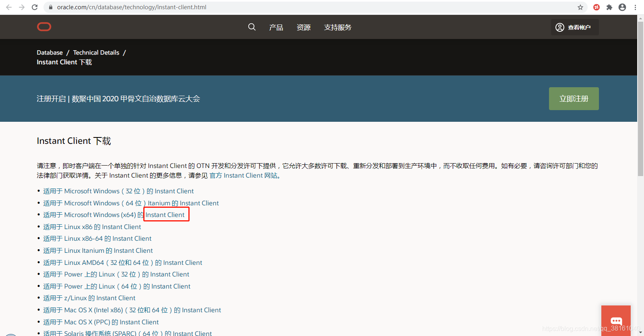This screenshot has height=336, width=644.
Task: Open Mac OS X (Intel x86) link
Action: (x=132, y=310)
